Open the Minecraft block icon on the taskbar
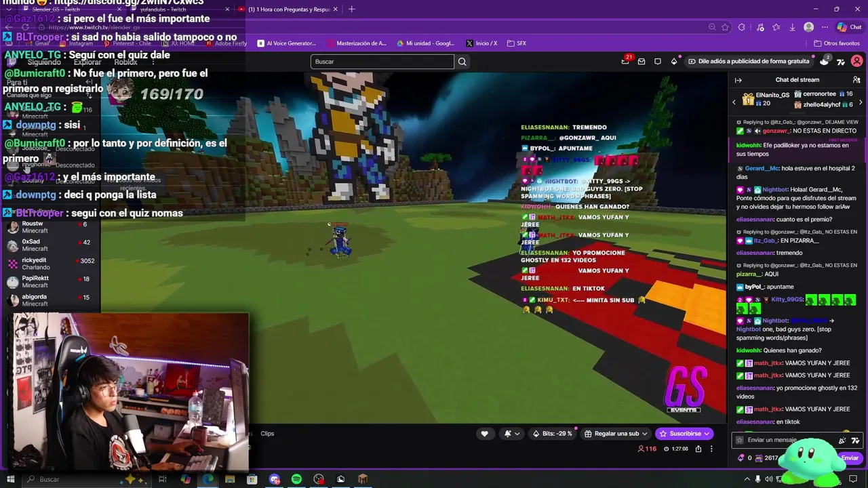This screenshot has height=488, width=868. [x=363, y=479]
